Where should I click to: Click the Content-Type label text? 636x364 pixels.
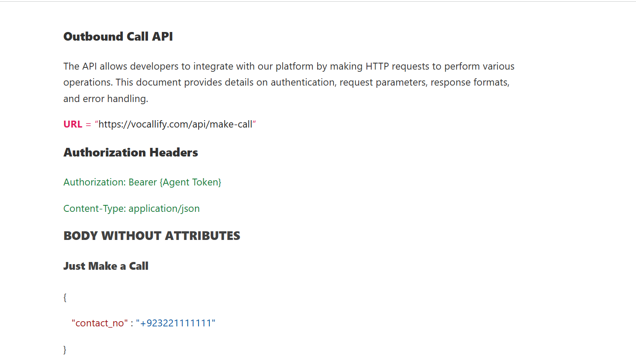[x=94, y=209]
